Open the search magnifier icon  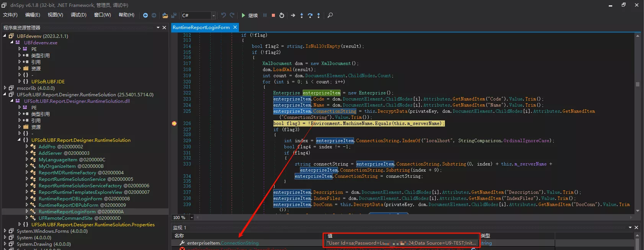point(330,15)
